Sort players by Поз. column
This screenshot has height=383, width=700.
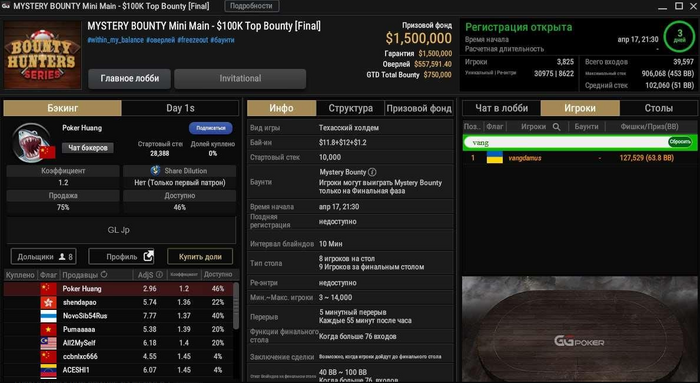point(472,127)
